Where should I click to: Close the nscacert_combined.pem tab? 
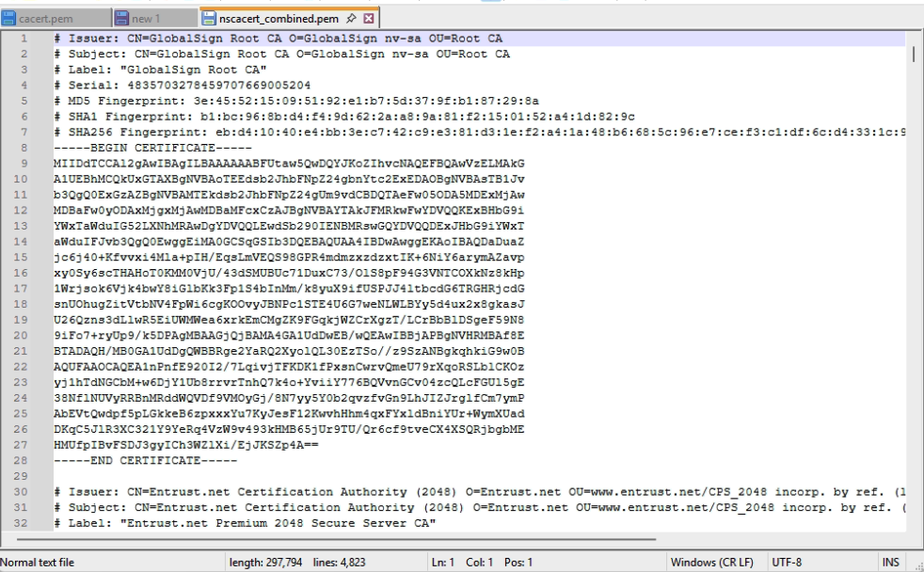pyautogui.click(x=369, y=18)
